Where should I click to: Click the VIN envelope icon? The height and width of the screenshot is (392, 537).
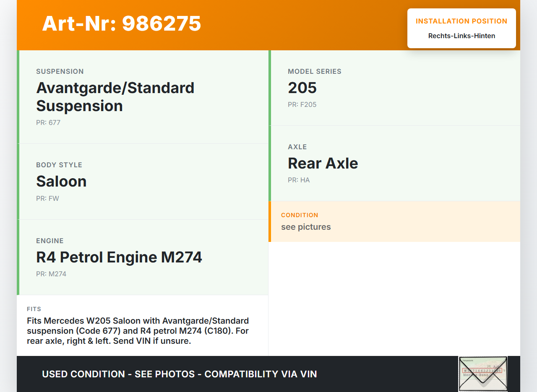482,374
